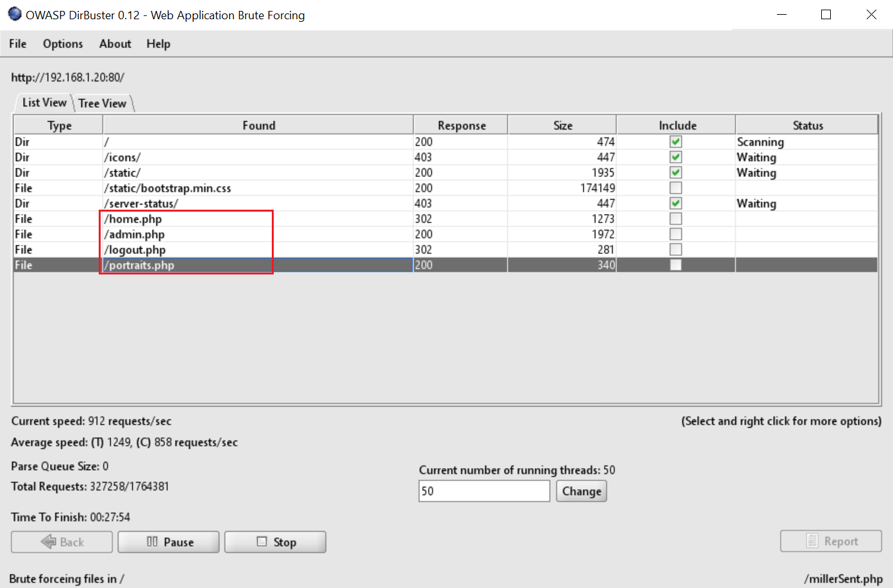Select the List View tab
This screenshot has height=588, width=893.
tap(44, 103)
